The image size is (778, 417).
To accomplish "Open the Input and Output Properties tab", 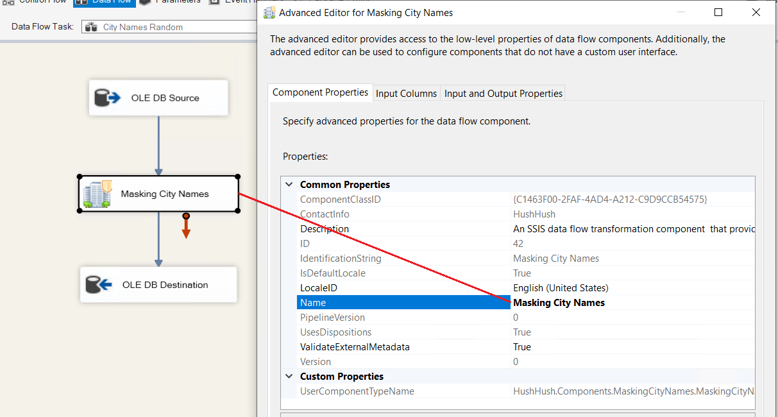I will click(x=503, y=93).
